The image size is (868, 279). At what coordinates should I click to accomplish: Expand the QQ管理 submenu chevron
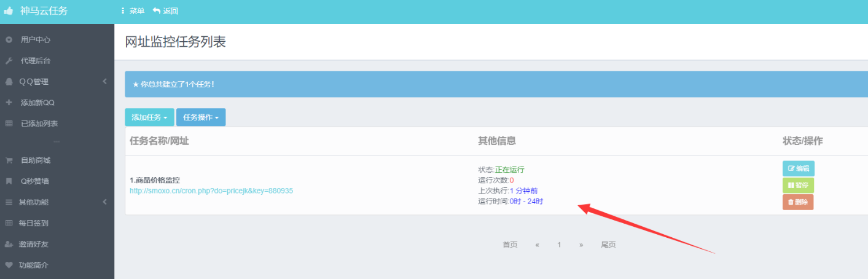coord(104,82)
